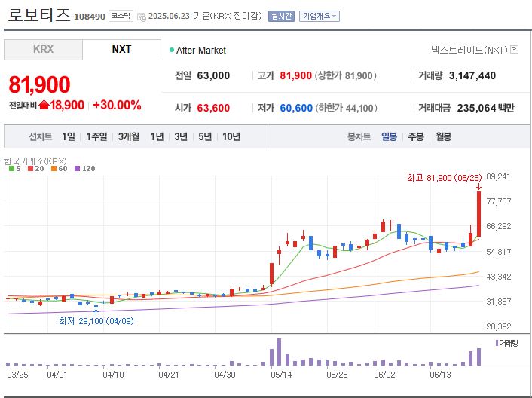The image size is (532, 398).
Task: Open the 넥스트레이드(NXT) help icon
Action: pyautogui.click(x=515, y=50)
